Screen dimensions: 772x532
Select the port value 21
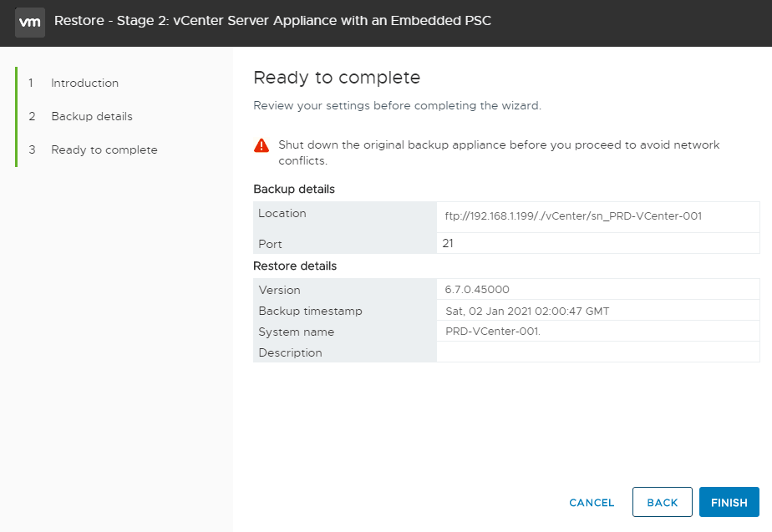coord(448,244)
